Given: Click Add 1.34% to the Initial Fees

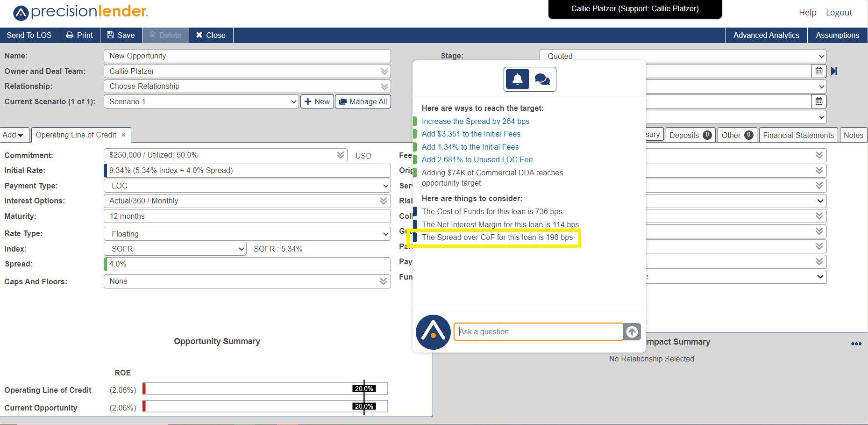Looking at the screenshot, I should (x=470, y=147).
